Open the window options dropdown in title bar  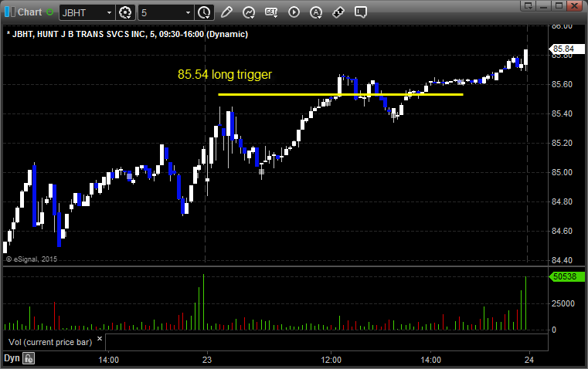[x=529, y=5]
